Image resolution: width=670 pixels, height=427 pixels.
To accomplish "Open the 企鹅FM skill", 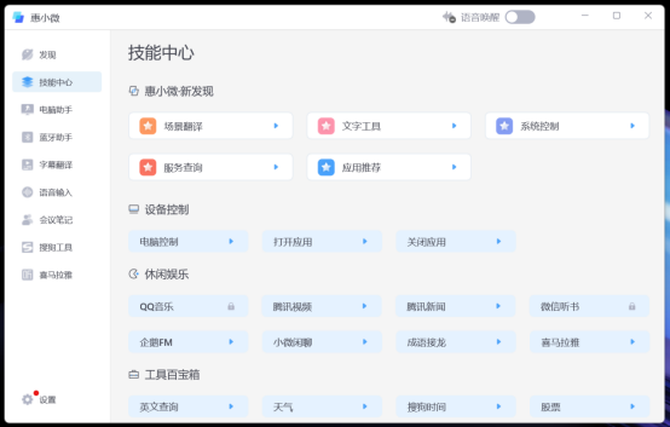I will click(188, 342).
